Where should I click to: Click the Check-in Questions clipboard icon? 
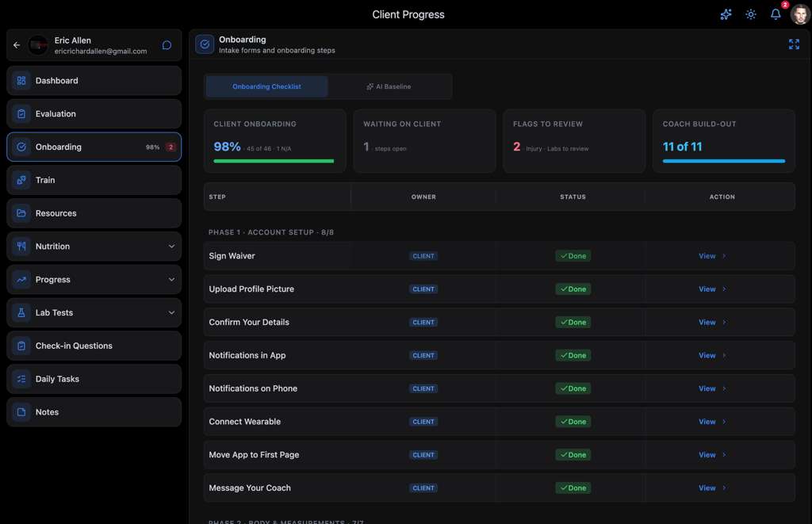pos(21,346)
